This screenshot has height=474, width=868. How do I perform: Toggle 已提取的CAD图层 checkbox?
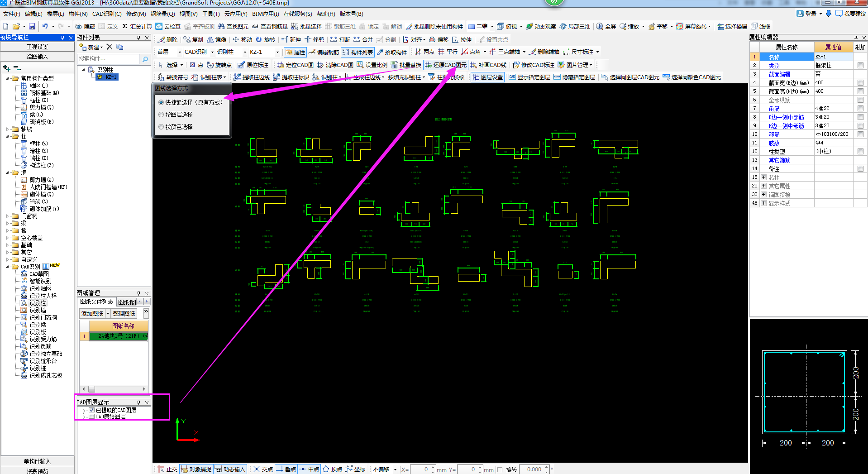click(92, 410)
